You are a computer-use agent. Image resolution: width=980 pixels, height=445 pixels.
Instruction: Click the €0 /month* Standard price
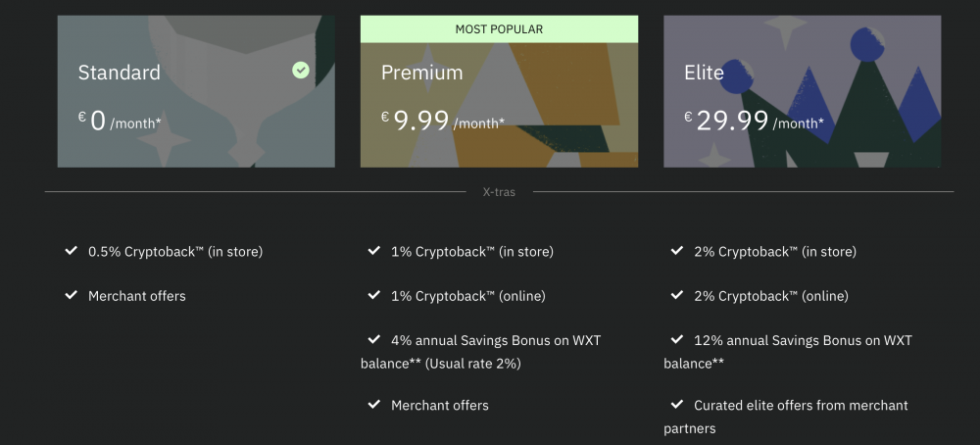click(x=120, y=122)
